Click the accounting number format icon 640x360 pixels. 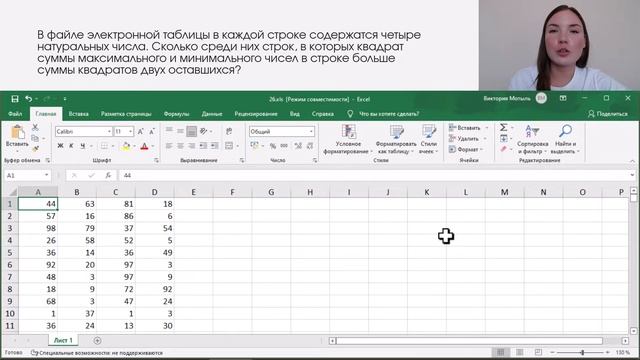(x=254, y=146)
